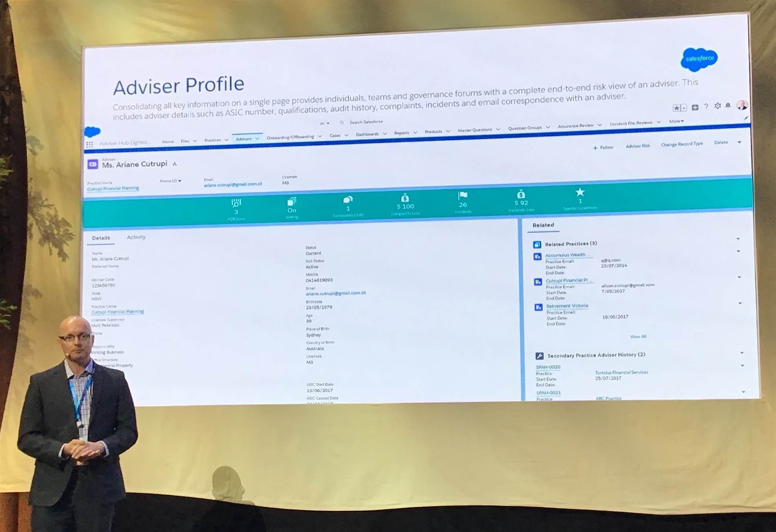Click the AQR Score icon
This screenshot has width=776, height=532.
click(x=236, y=203)
